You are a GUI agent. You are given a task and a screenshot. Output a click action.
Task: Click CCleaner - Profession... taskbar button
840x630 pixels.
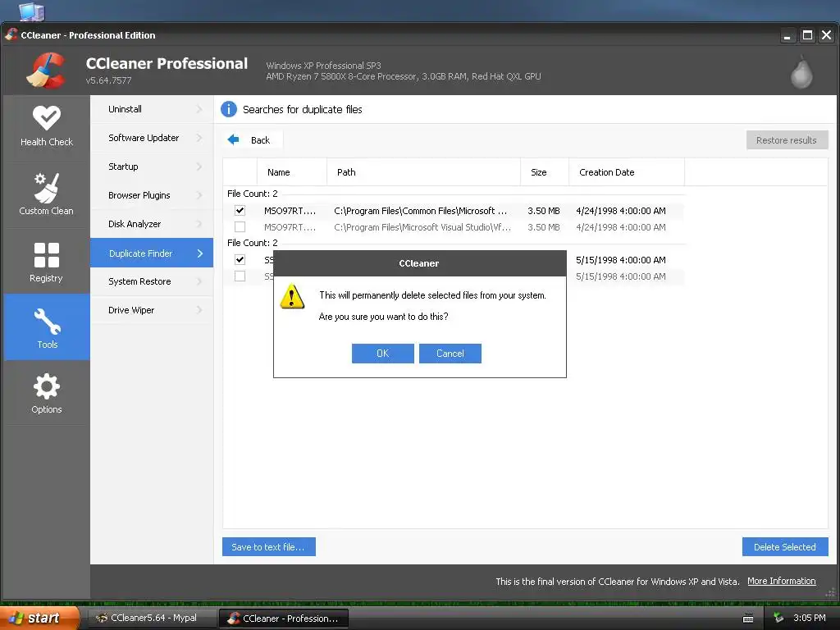[284, 619]
